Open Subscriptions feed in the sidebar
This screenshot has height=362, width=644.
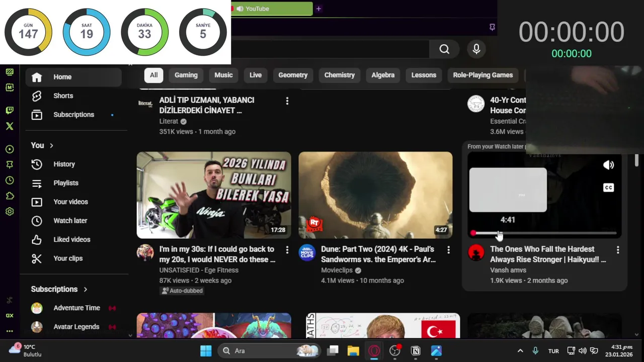(x=73, y=115)
